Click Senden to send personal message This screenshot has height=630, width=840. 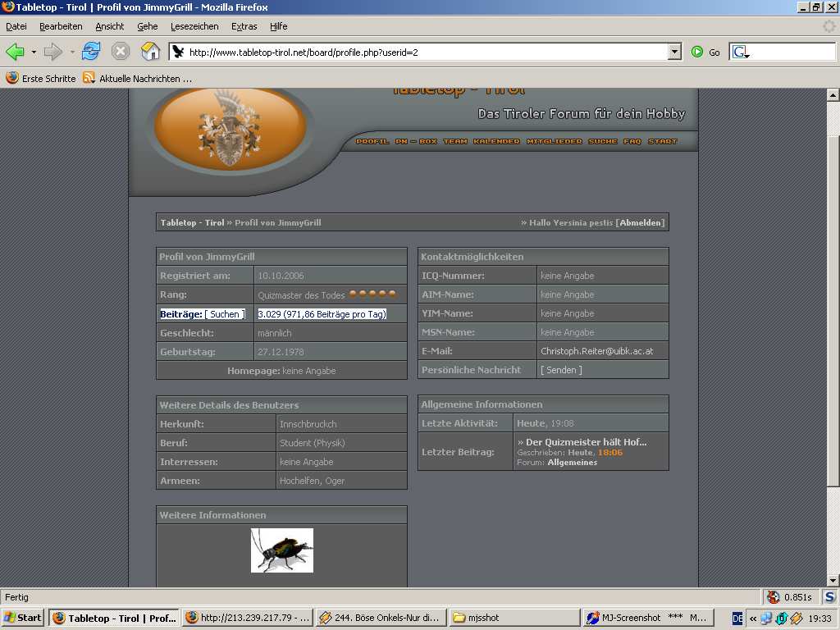[x=561, y=370]
